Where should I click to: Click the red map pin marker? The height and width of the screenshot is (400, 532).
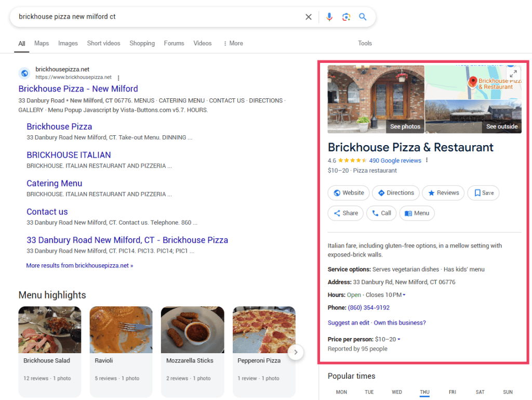pyautogui.click(x=472, y=82)
